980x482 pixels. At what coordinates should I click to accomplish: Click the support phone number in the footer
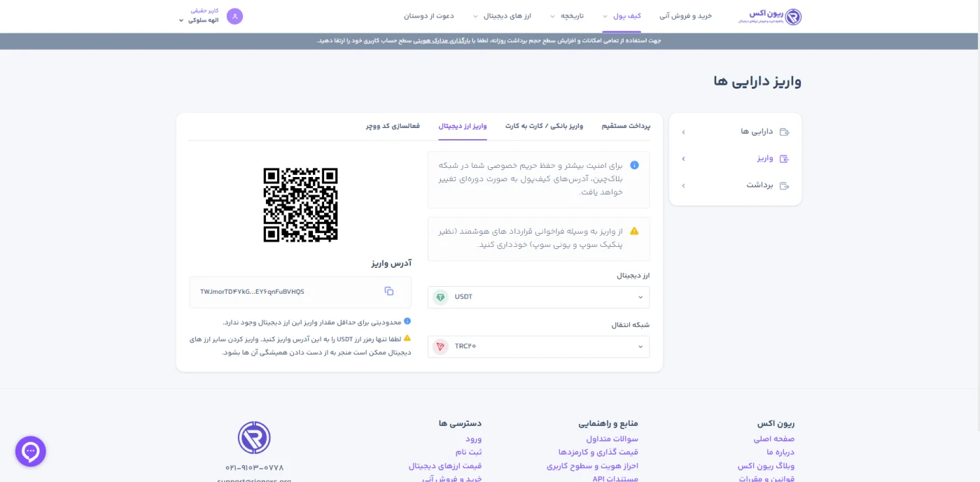[254, 467]
